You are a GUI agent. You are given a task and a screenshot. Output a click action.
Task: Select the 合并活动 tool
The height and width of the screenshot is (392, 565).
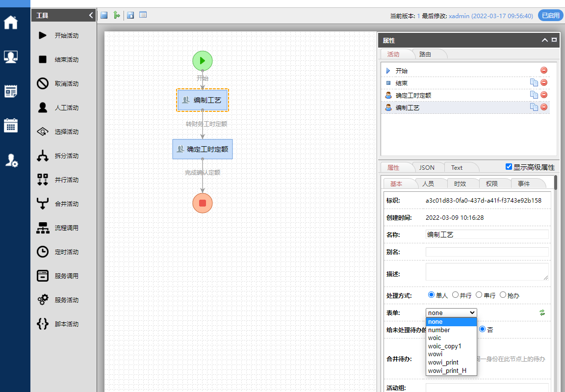click(58, 204)
